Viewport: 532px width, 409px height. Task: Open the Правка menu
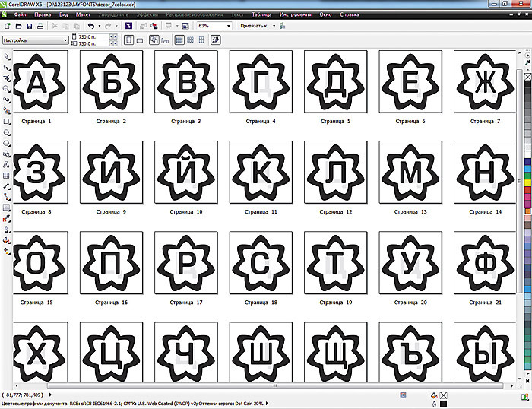pyautogui.click(x=43, y=14)
